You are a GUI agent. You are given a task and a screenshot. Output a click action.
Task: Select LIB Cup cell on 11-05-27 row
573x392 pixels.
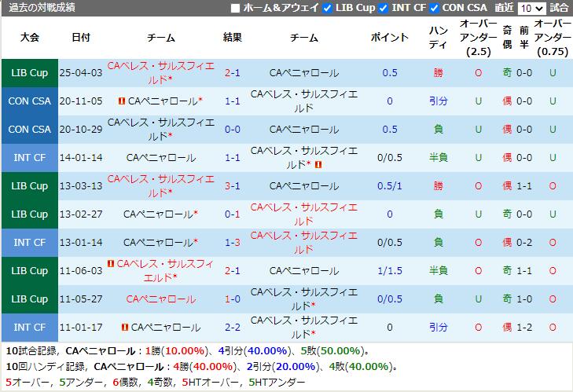[x=30, y=299]
